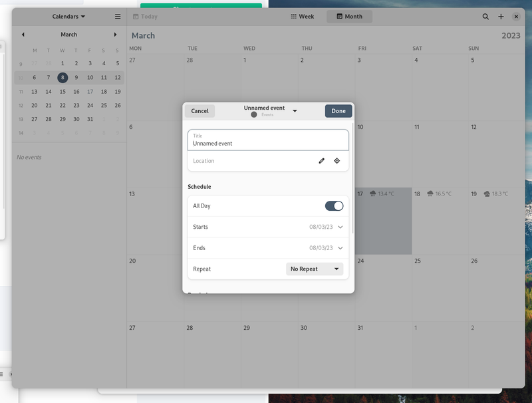Click the 18.3 °C temperature label
Viewport: 532px width, 403px height.
pyautogui.click(x=500, y=194)
